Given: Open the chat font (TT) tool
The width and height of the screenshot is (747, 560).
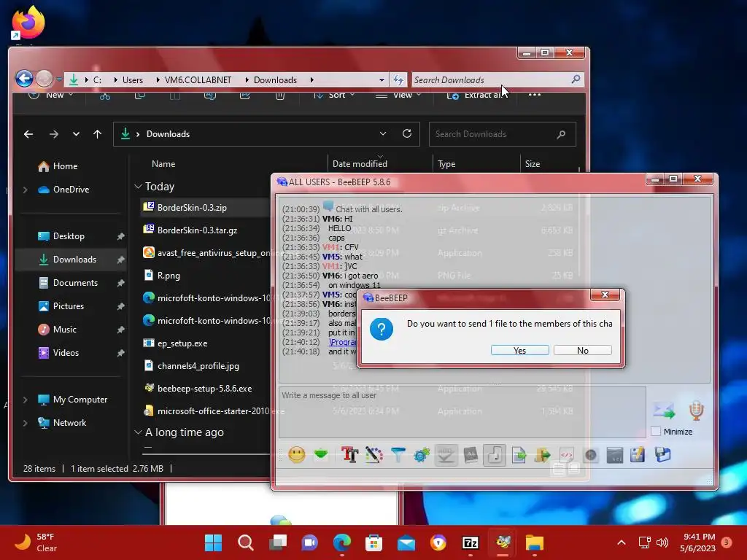Looking at the screenshot, I should [x=349, y=455].
